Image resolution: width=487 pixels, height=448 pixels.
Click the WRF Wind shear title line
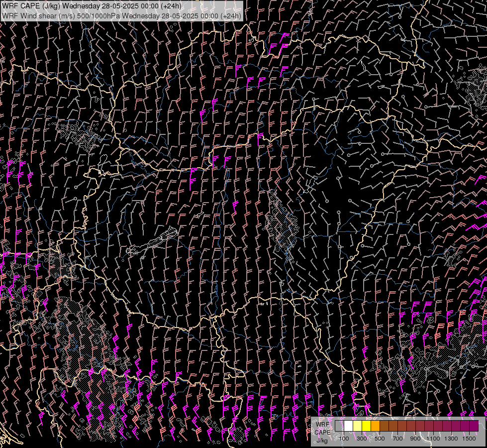[x=121, y=15]
